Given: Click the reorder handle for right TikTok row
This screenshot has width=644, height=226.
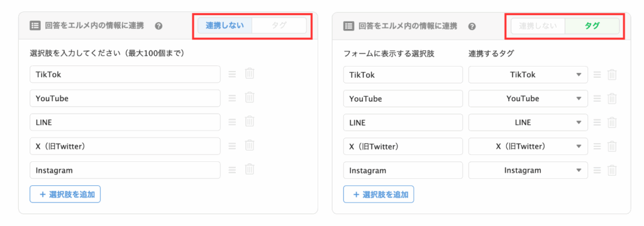Looking at the screenshot, I should [x=597, y=75].
